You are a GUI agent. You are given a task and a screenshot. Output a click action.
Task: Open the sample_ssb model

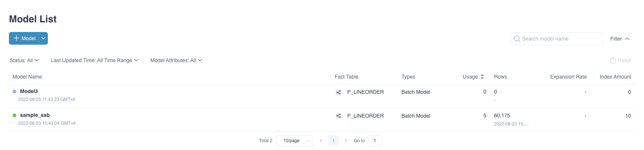click(x=35, y=115)
